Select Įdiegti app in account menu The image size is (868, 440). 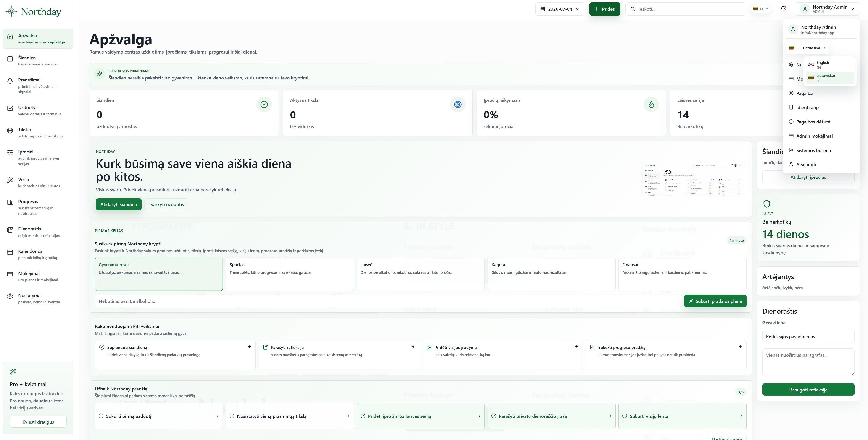click(821, 107)
